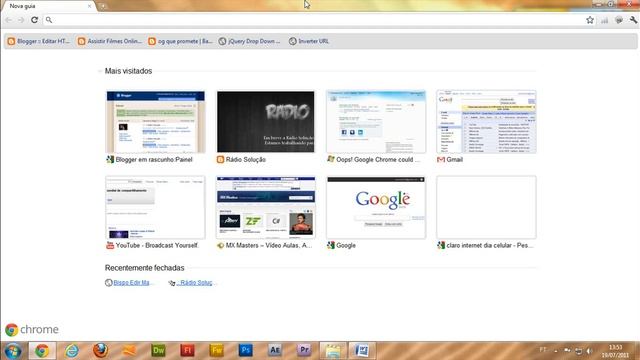
Task: Open the jQuery Drop Down bookmark
Action: pyautogui.click(x=249, y=41)
